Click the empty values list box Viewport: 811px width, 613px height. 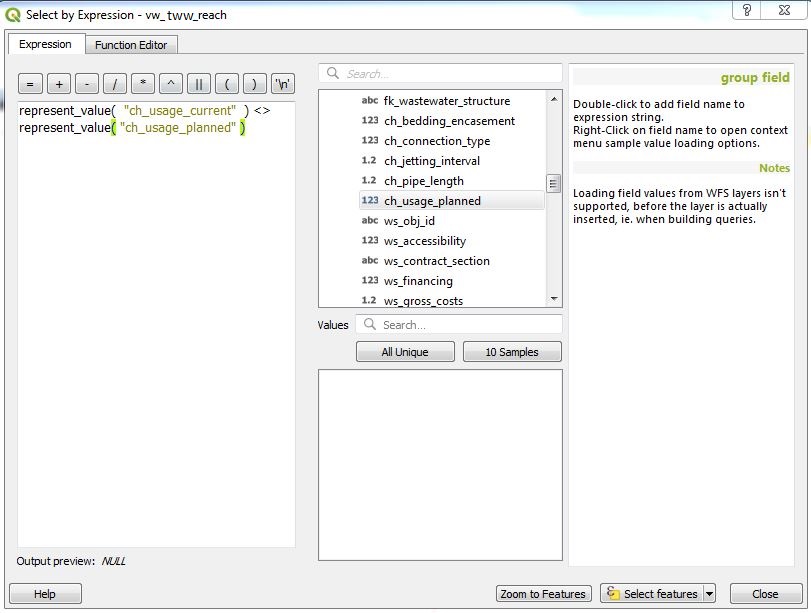[440, 465]
